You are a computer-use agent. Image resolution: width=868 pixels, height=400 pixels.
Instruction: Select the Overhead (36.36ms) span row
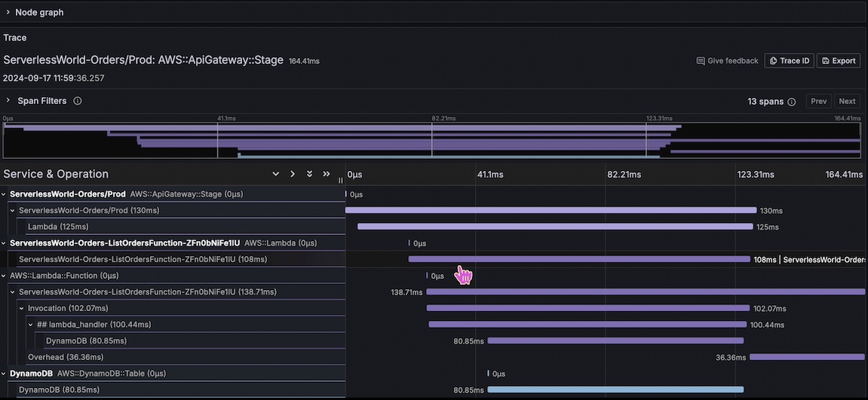(x=66, y=357)
